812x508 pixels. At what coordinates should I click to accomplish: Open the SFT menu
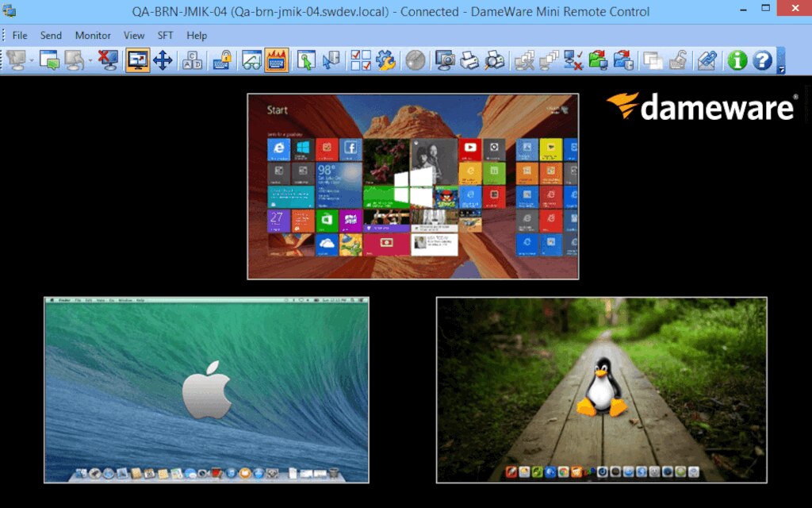tap(164, 35)
